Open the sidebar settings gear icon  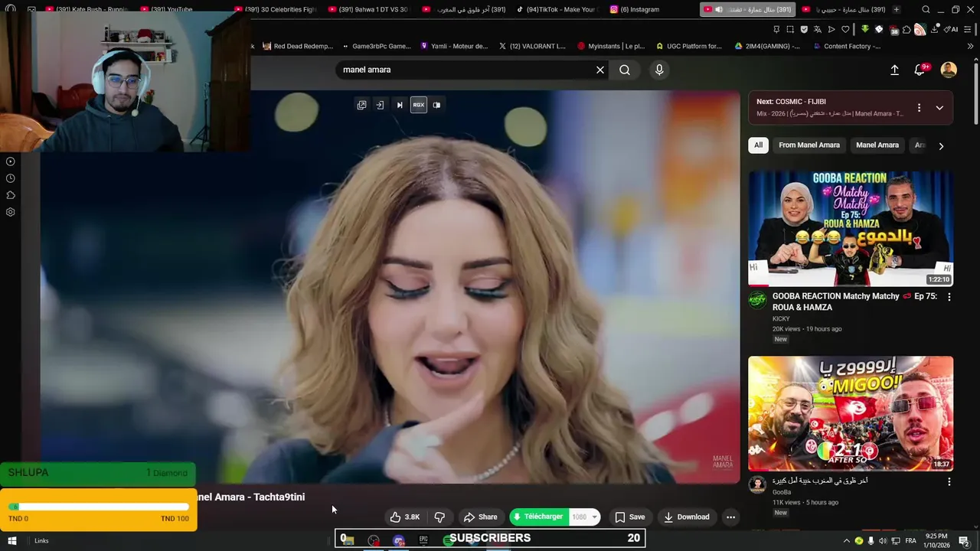tap(10, 212)
